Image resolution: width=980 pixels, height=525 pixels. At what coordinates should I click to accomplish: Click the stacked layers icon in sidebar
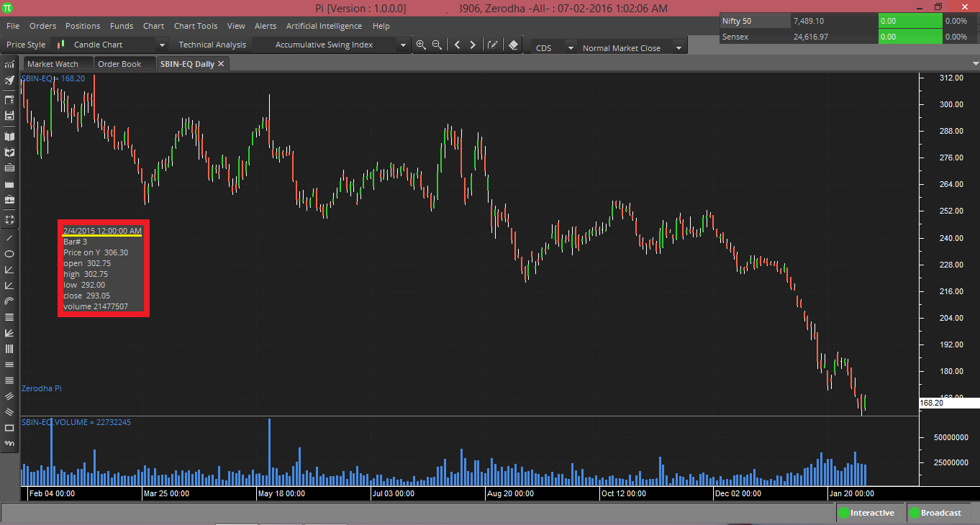pos(9,168)
